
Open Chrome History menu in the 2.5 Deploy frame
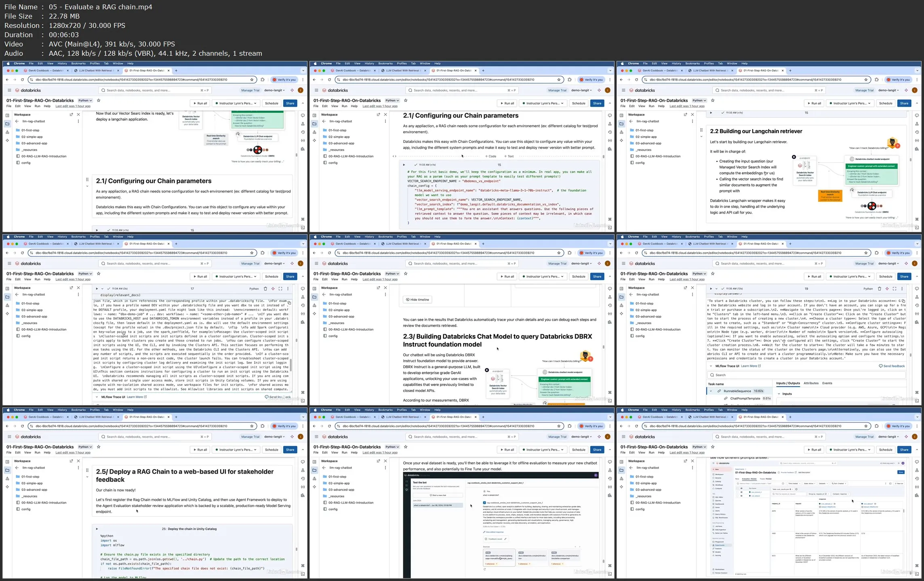[x=62, y=410]
